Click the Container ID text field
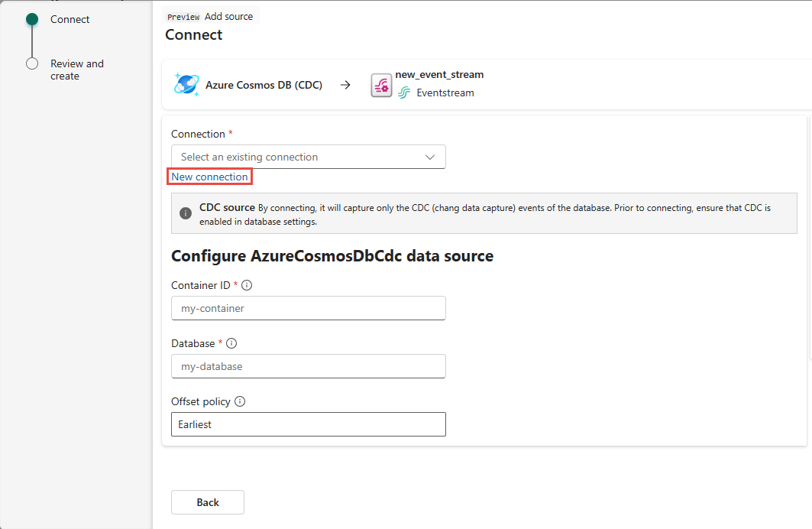812x529 pixels. (x=308, y=308)
